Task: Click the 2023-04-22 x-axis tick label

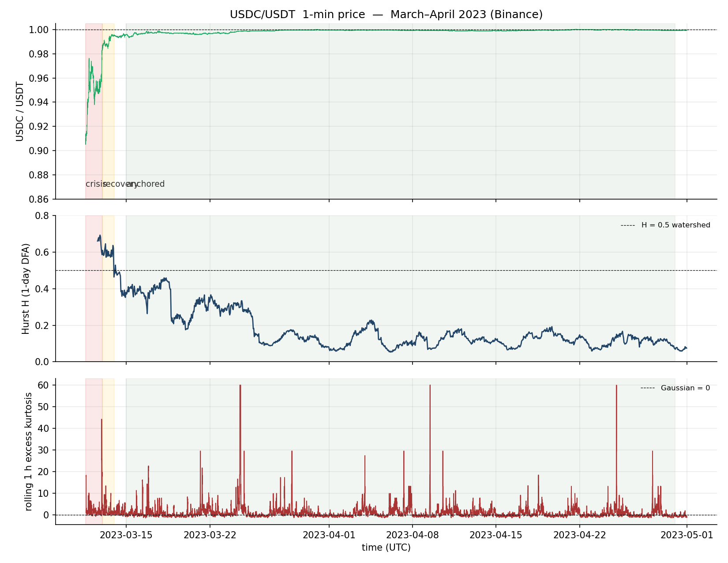Action: (580, 535)
